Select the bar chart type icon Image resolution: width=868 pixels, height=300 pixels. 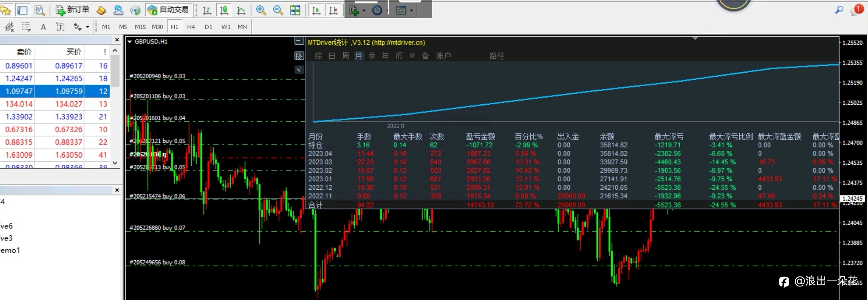[207, 10]
